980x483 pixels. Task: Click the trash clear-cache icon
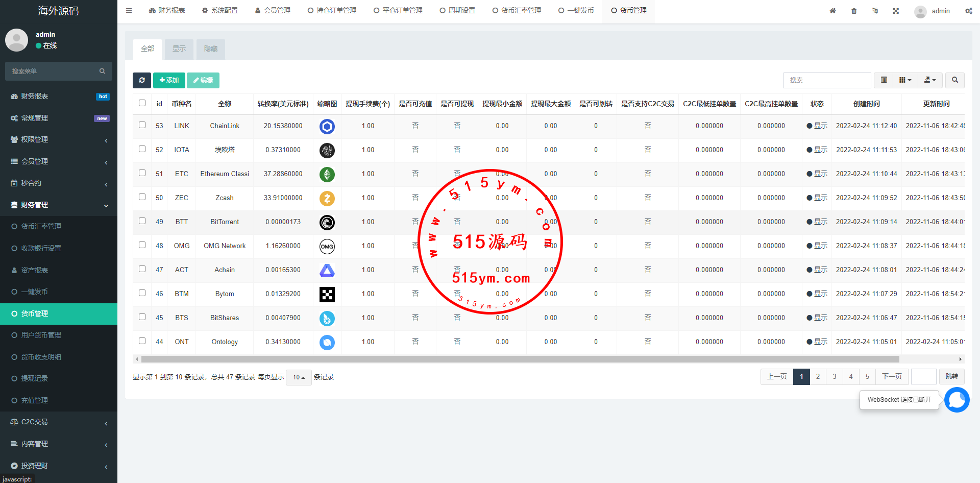(x=854, y=11)
